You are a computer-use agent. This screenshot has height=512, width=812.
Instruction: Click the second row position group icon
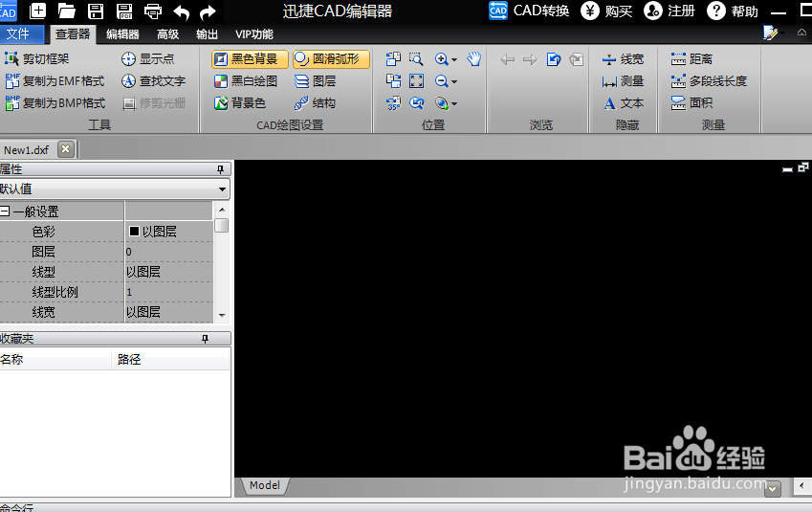click(x=394, y=81)
